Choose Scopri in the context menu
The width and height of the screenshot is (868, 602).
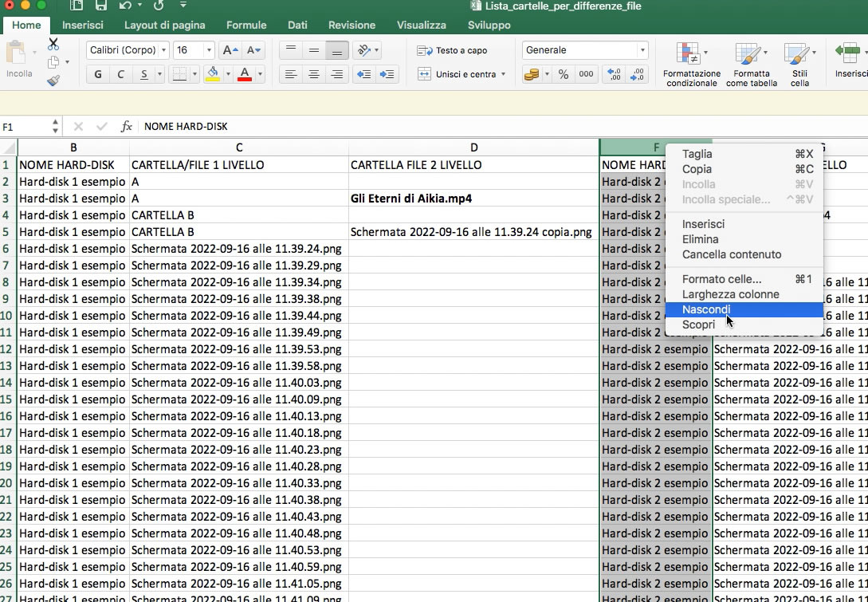point(744,325)
